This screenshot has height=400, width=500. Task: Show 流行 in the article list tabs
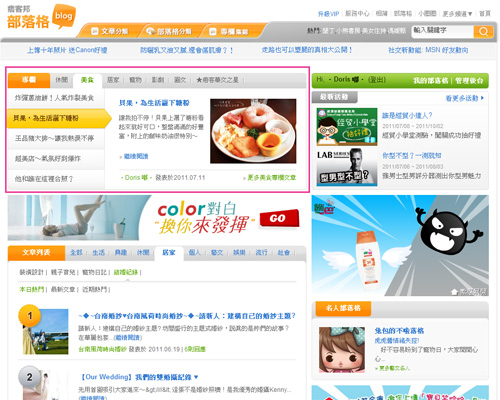(261, 253)
